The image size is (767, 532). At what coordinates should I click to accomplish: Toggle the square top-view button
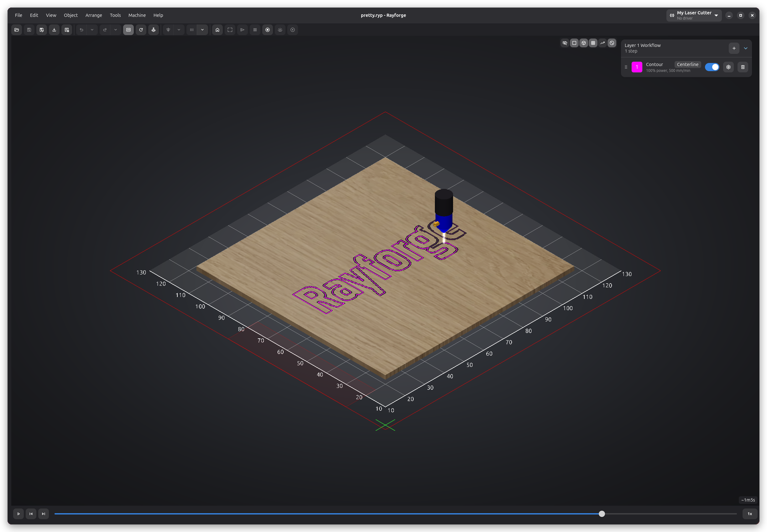coord(574,43)
